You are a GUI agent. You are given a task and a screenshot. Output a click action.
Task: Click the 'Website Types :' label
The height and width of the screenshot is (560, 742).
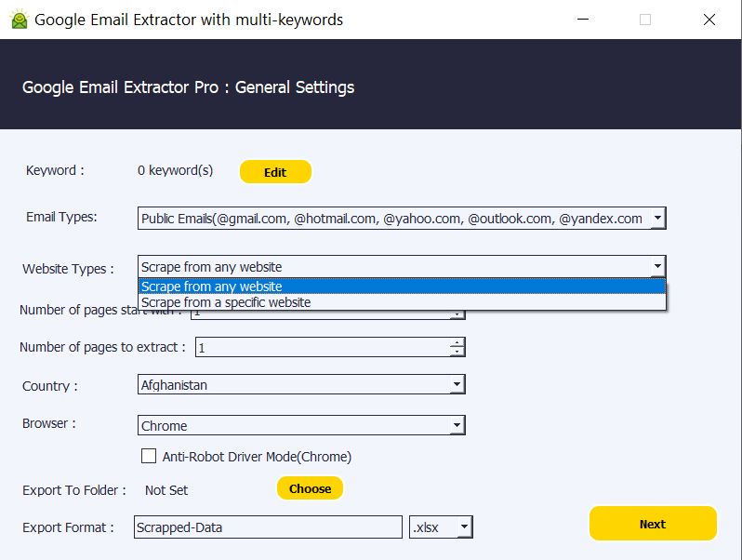click(x=68, y=269)
